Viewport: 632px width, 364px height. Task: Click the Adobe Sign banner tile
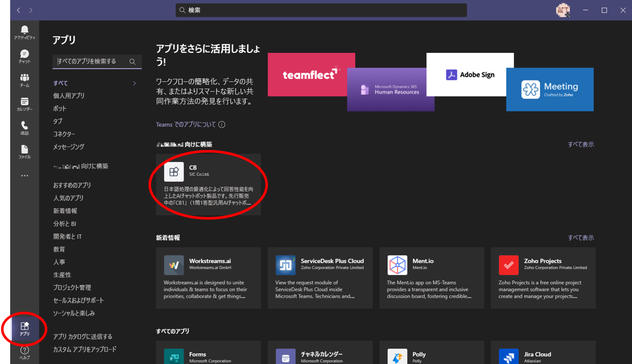click(470, 74)
